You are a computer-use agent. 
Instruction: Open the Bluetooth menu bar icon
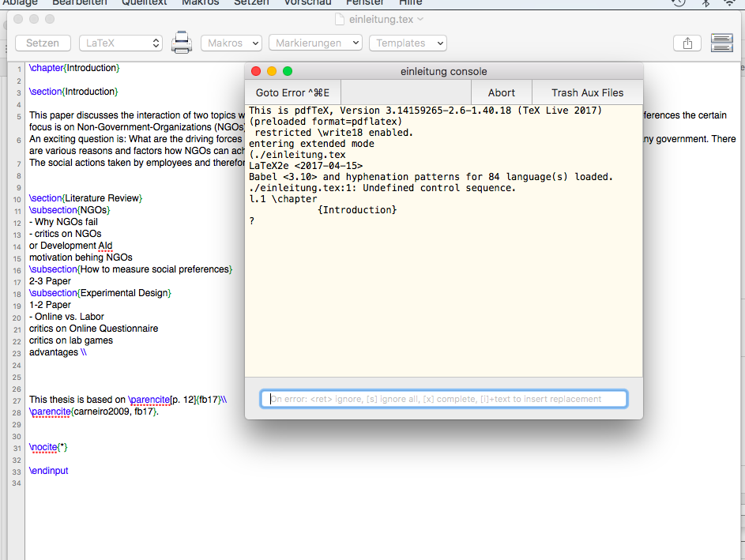click(x=706, y=2)
